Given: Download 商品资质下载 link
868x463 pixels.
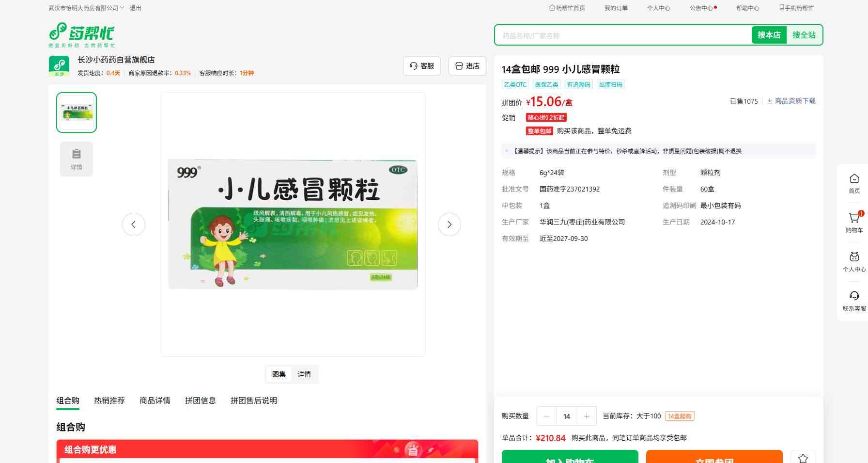Looking at the screenshot, I should (791, 101).
